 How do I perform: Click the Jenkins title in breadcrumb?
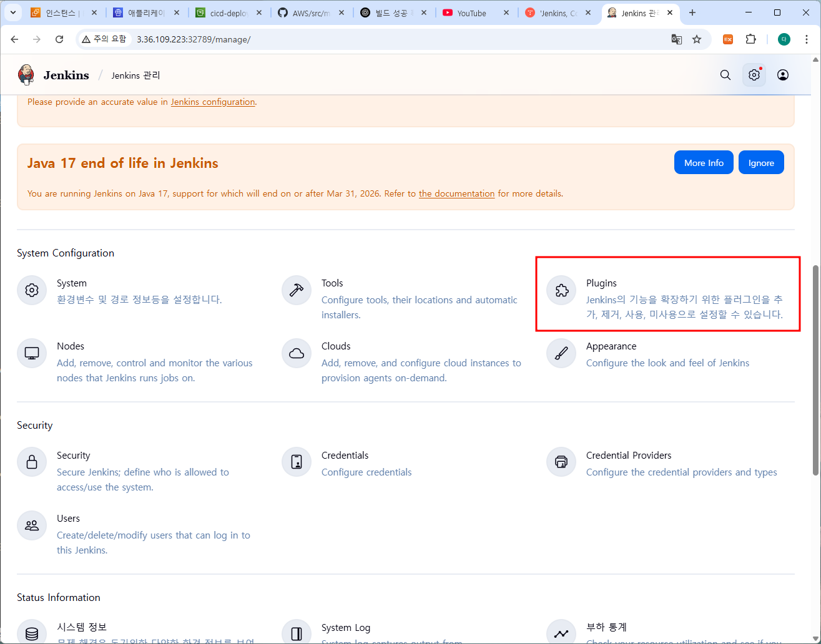[66, 75]
